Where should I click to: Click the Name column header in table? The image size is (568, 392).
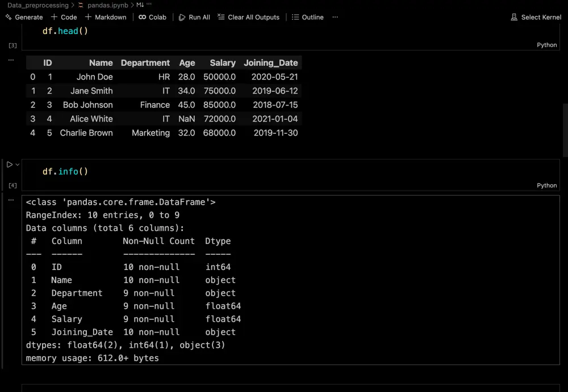[101, 62]
